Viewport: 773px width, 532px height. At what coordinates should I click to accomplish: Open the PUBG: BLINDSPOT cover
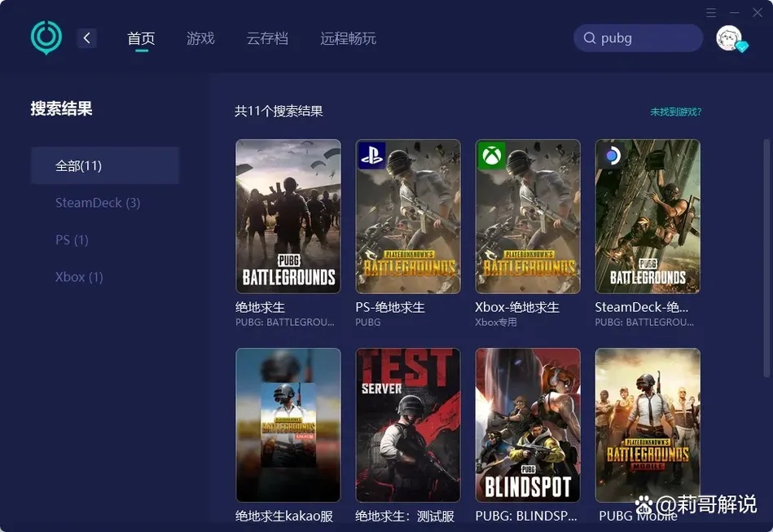tap(528, 425)
